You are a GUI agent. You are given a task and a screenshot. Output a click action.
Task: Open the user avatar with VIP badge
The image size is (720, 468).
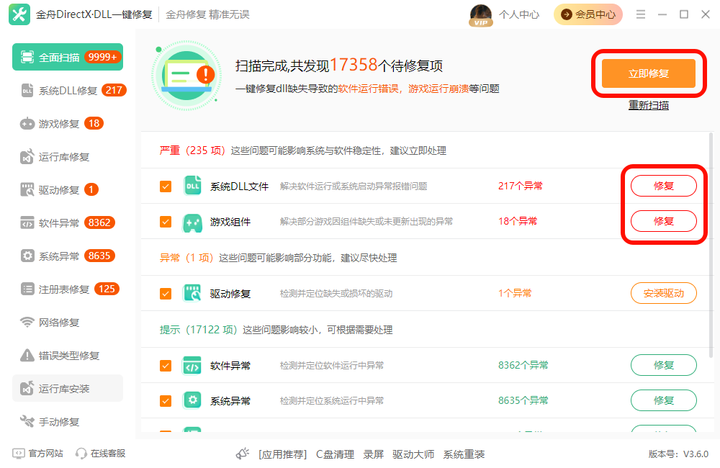[x=481, y=15]
